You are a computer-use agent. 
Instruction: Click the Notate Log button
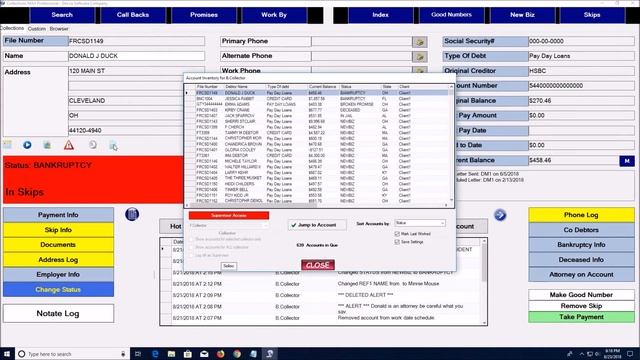coord(58,313)
